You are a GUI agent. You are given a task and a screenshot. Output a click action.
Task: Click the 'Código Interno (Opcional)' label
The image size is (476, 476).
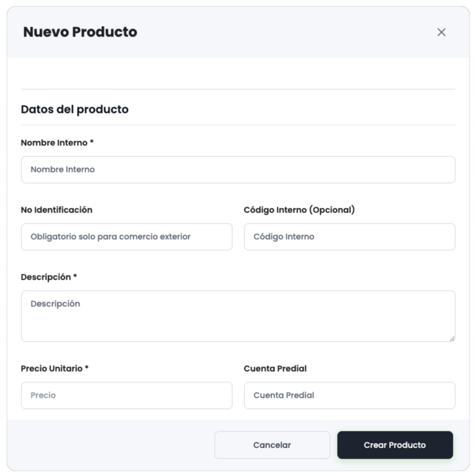(x=299, y=210)
